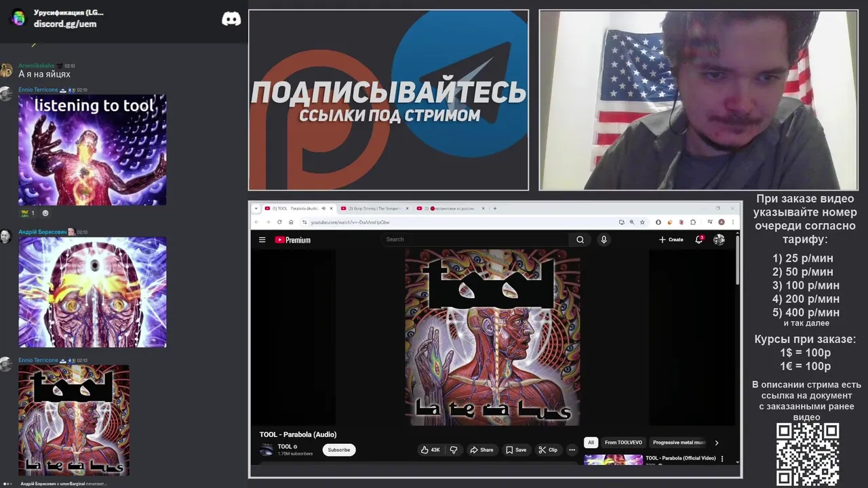Click the video title TOOL - Parabola (Audio)

[x=298, y=434]
